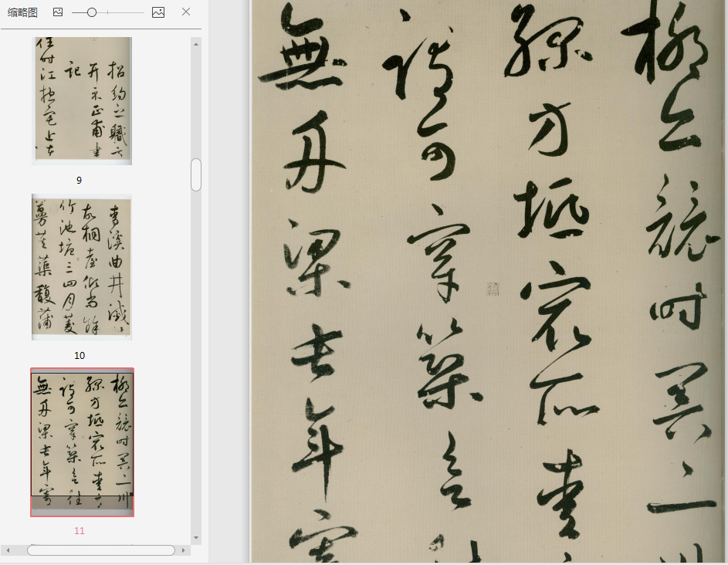Close the thumbnail panel
The image size is (728, 565).
[x=186, y=12]
